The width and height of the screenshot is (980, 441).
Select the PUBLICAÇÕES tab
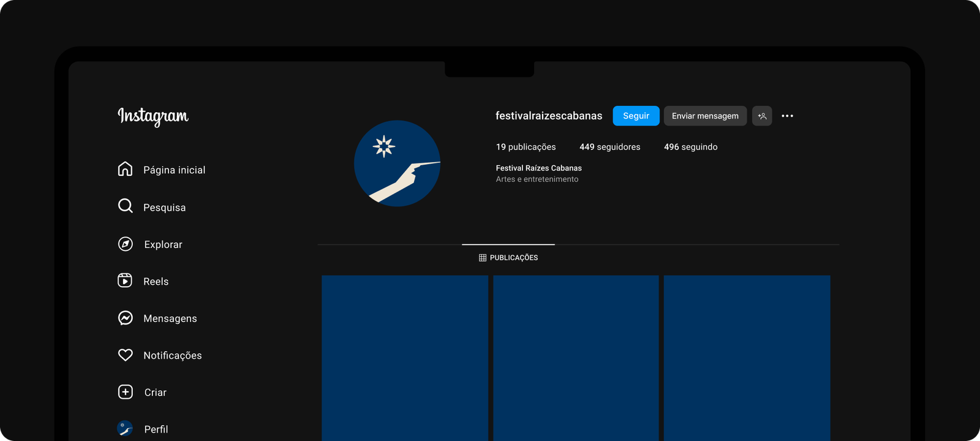tap(508, 258)
